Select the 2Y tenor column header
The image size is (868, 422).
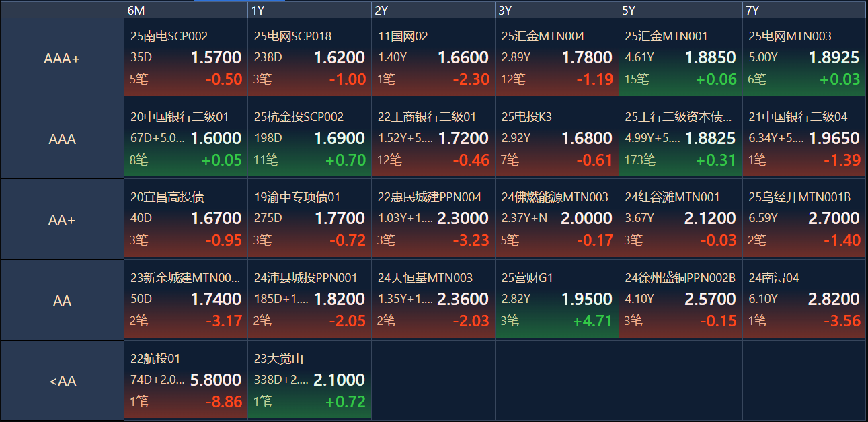[434, 10]
